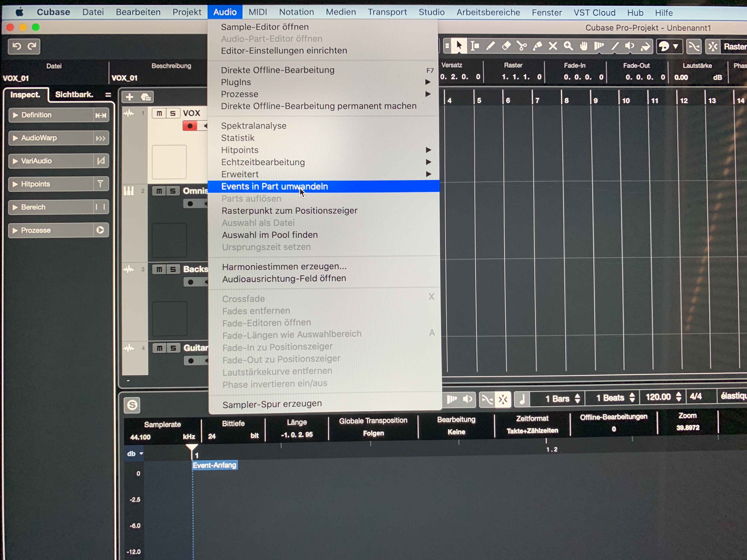Click the Lautstärke 0.00 dB field

[x=698, y=77]
